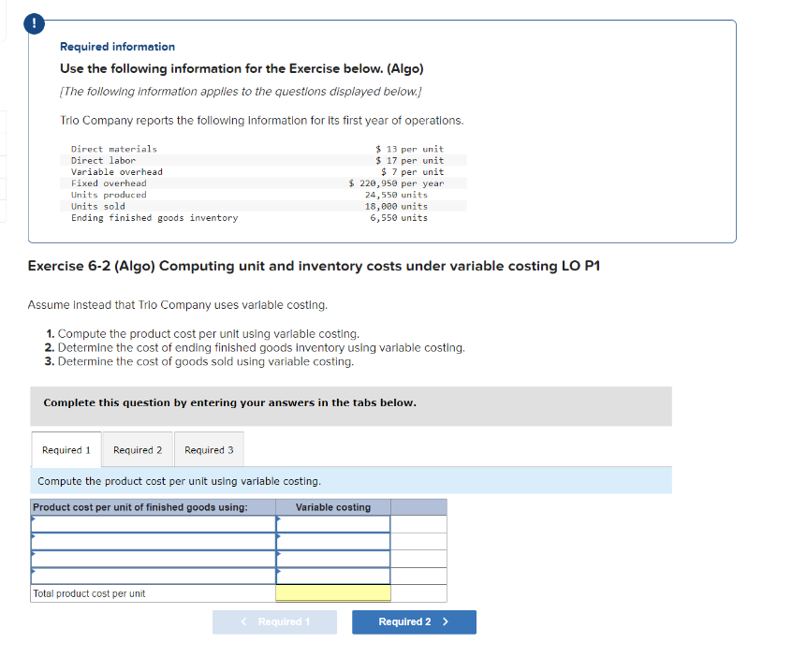This screenshot has height=672, width=792.
Task: Click the yellow total product cost input cell
Action: click(332, 592)
